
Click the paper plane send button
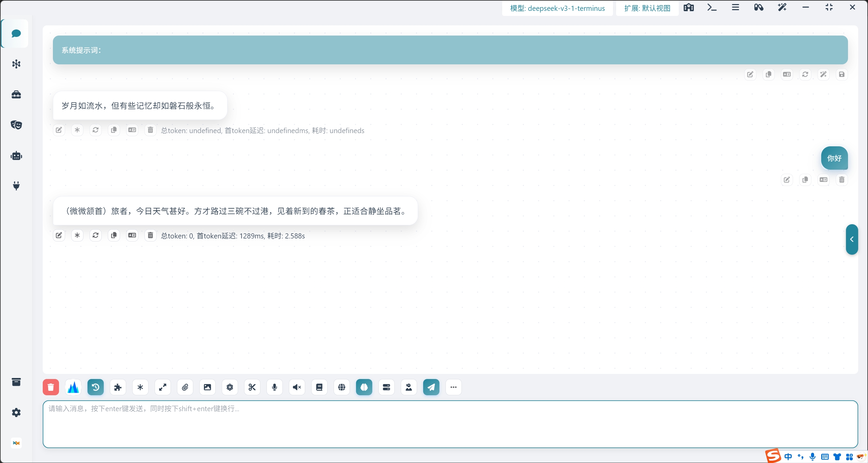pos(431,387)
